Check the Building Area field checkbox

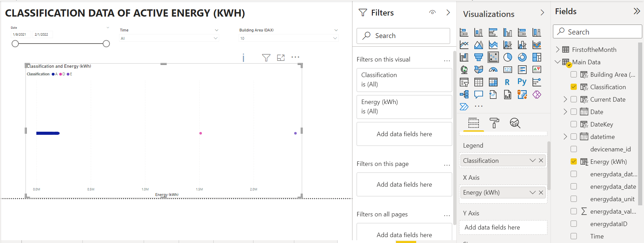tap(574, 74)
